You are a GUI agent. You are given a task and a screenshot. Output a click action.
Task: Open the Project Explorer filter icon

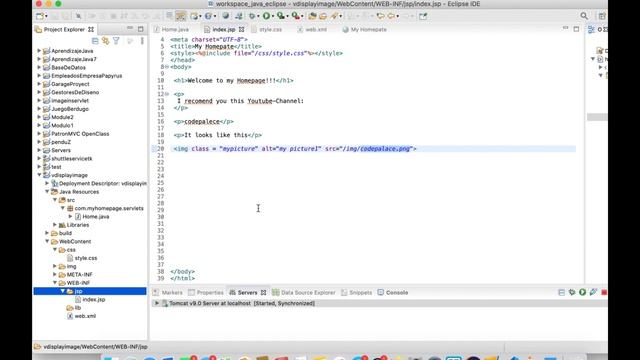tap(116, 40)
